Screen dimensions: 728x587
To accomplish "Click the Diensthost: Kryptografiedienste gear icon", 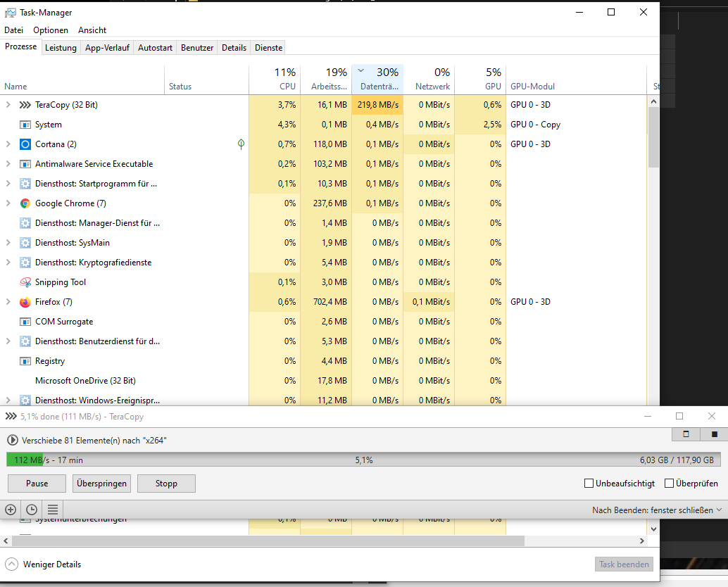I will (25, 263).
